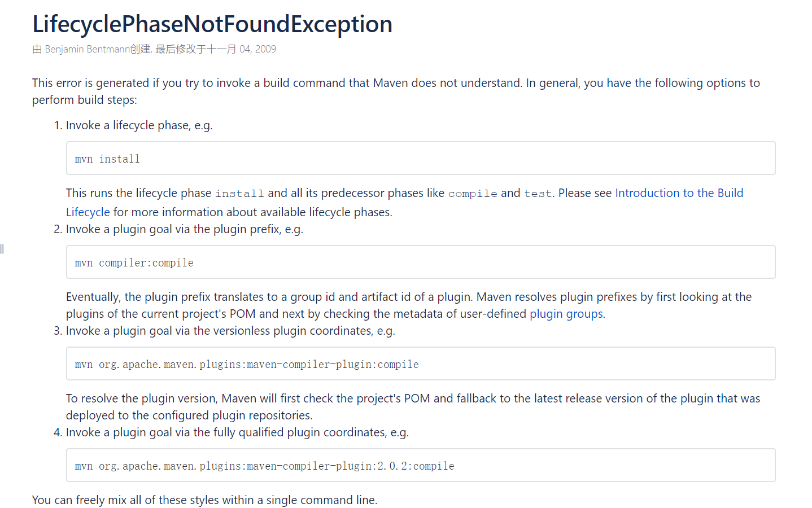Click the LifecyclePhaseNotFoundException page title
The width and height of the screenshot is (812, 508).
point(212,24)
